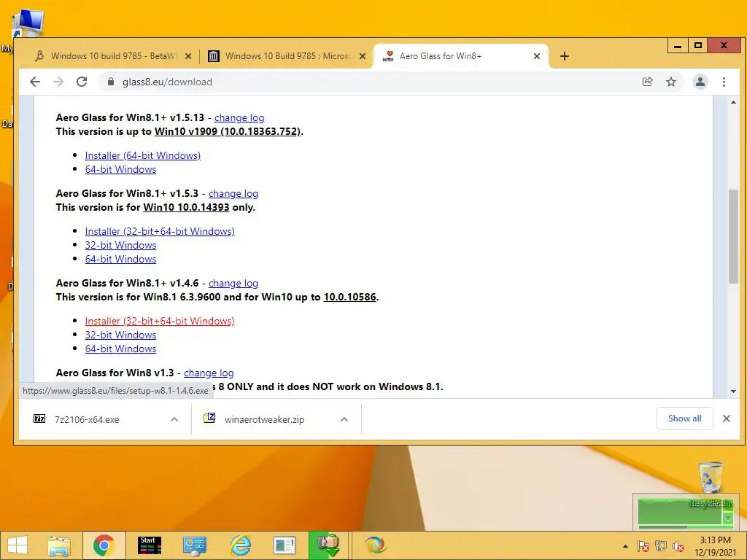The image size is (747, 560).
Task: Open the Win10 10.0.14393 link
Action: pos(186,207)
